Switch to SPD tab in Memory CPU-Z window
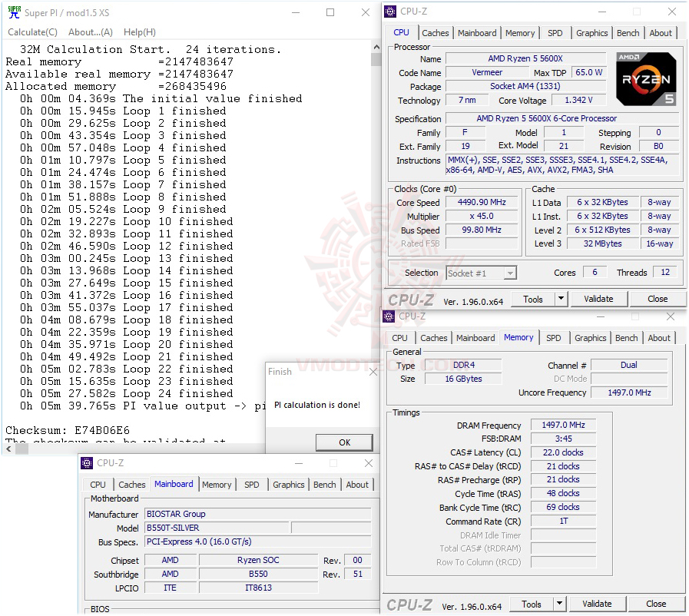The image size is (689, 616). (554, 338)
